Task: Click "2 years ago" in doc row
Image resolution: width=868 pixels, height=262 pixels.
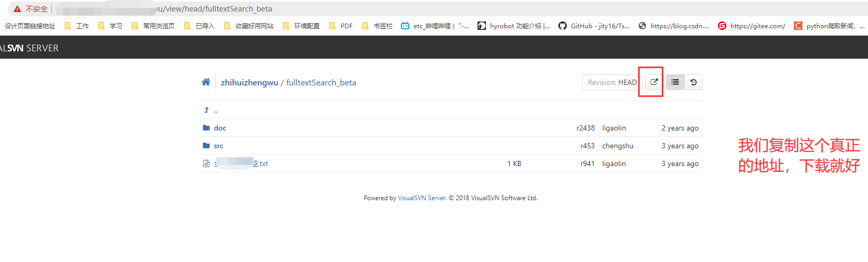Action: (680, 128)
